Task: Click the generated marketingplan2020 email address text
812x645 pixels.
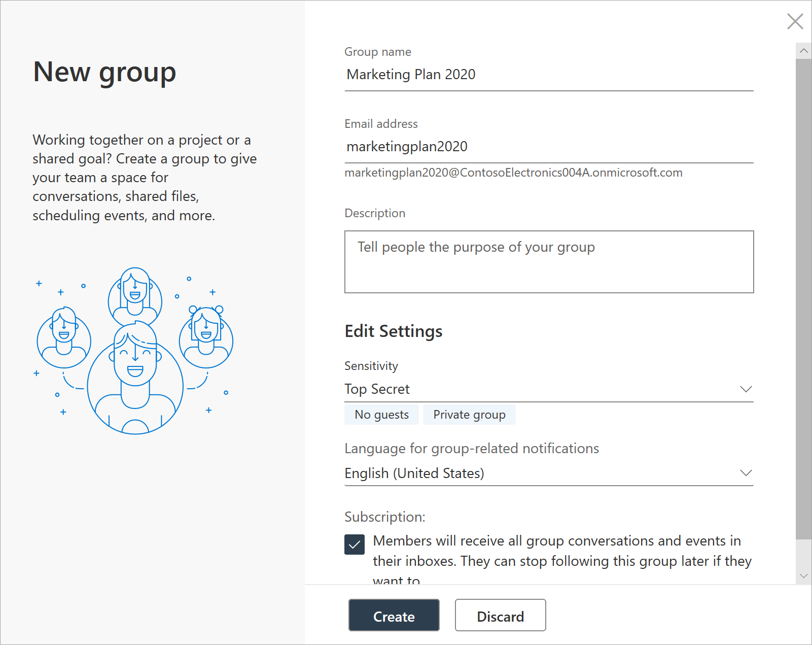Action: point(513,173)
